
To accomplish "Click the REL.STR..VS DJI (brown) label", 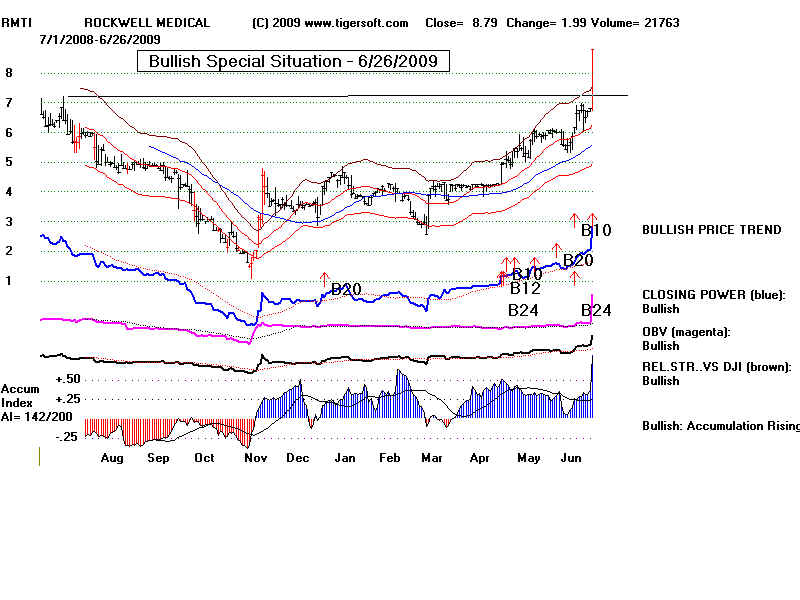I will tap(716, 367).
